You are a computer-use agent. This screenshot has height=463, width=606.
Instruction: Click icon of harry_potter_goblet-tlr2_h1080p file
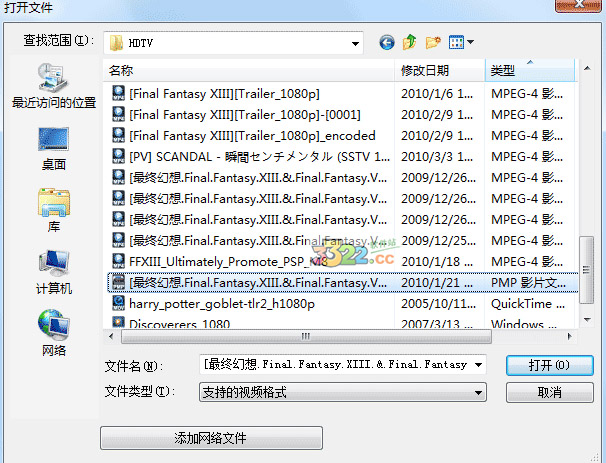point(118,303)
